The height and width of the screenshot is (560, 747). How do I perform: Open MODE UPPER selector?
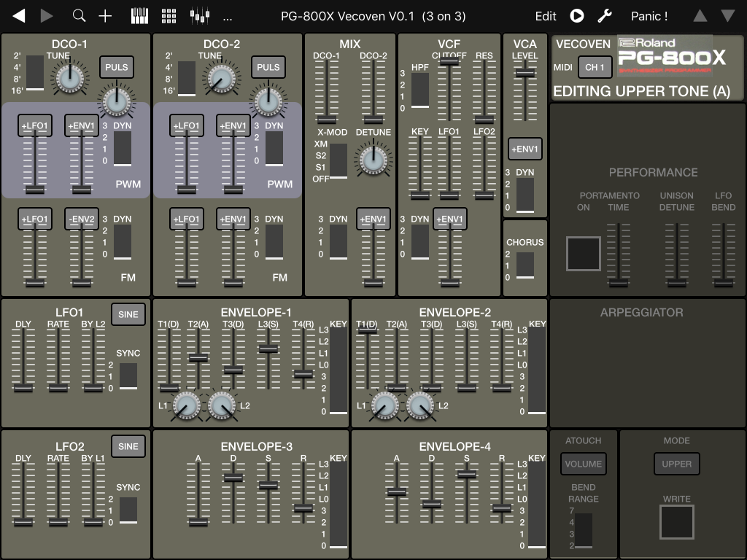[676, 464]
